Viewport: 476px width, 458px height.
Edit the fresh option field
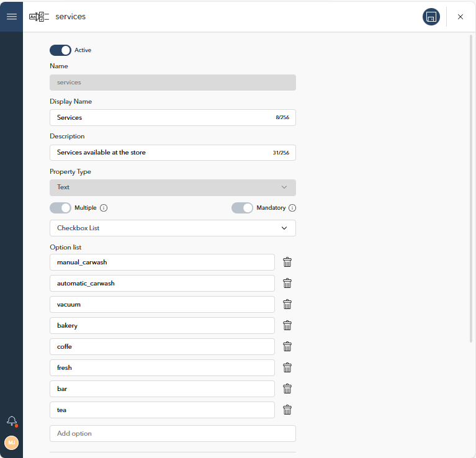162,367
